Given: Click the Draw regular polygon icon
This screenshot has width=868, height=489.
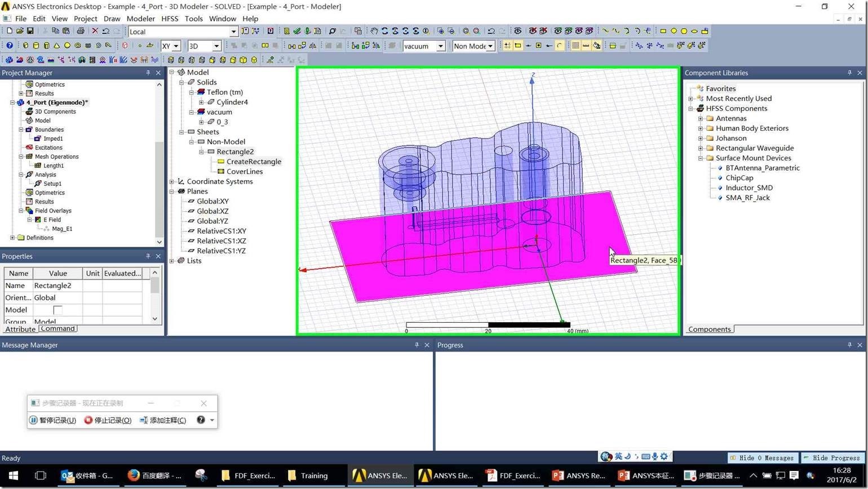Looking at the screenshot, I should [x=684, y=31].
